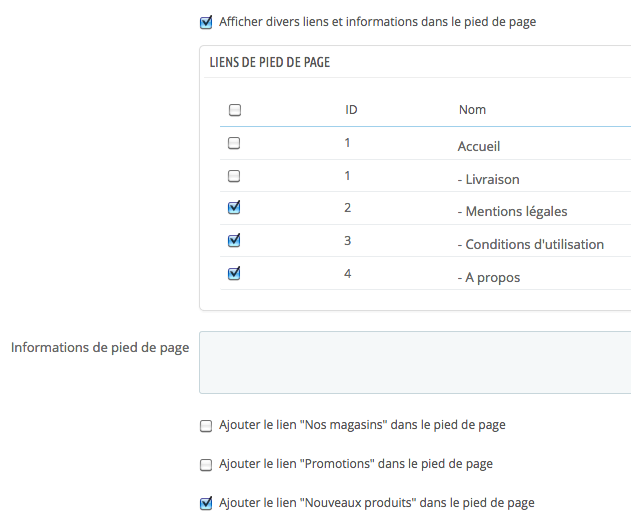631x529 pixels.
Task: Click the Nom column header
Action: [472, 109]
